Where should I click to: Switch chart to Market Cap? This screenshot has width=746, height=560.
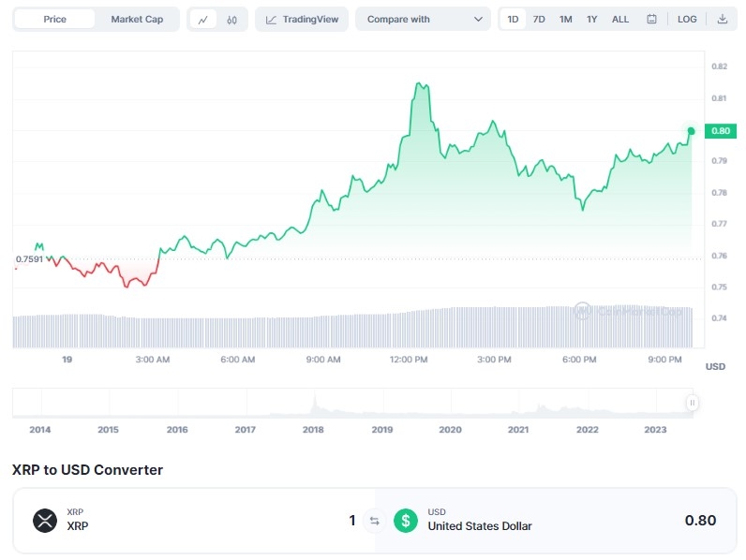[137, 20]
